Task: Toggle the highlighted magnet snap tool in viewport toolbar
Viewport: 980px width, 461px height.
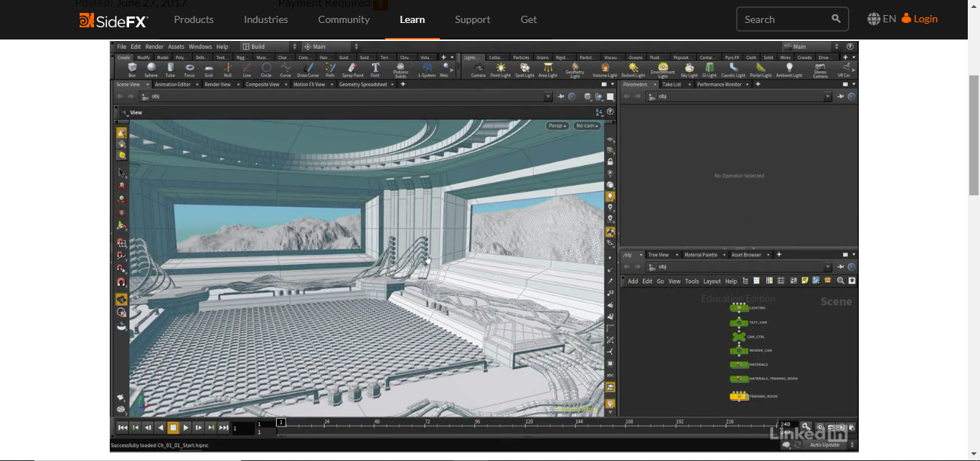Action: coord(121,299)
